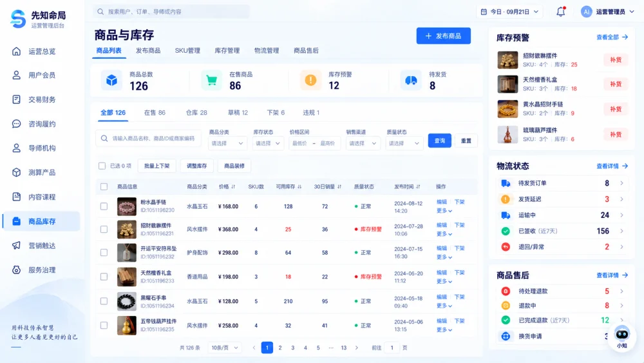
Task: Expand the 运营管理员 account menu
Action: click(x=607, y=12)
